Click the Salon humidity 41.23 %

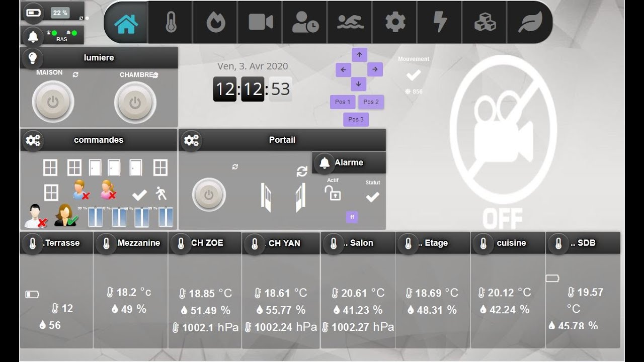pos(357,310)
